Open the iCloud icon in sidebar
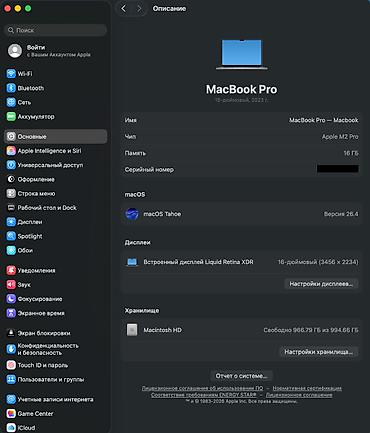The image size is (370, 433). click(x=11, y=428)
